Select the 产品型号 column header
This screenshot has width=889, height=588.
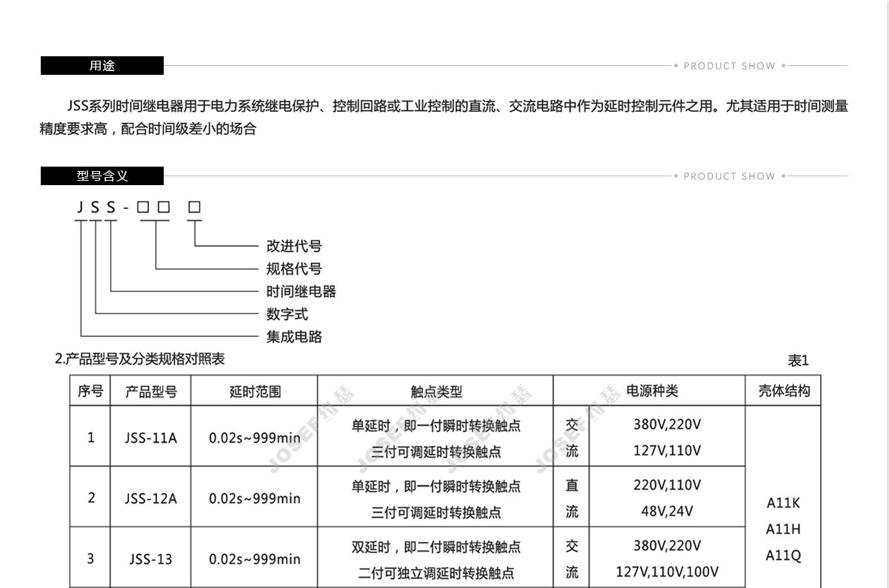point(151,392)
